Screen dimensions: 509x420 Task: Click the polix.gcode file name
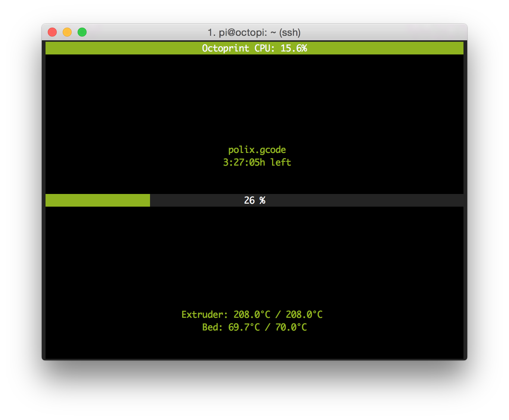click(257, 150)
